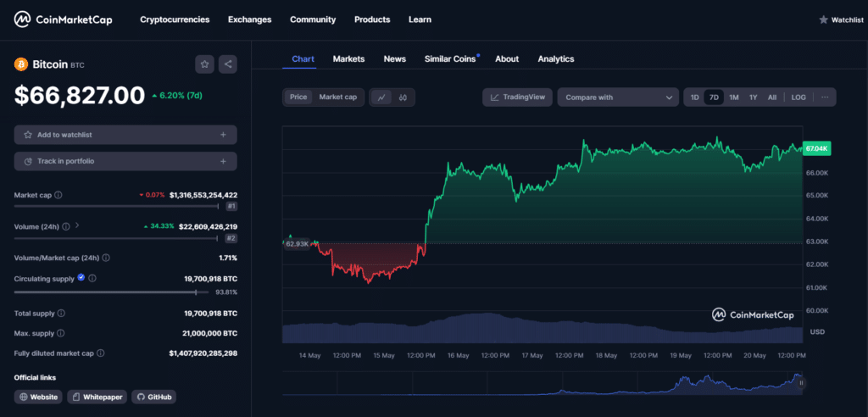Switch to the Similar Coins tab

click(450, 58)
